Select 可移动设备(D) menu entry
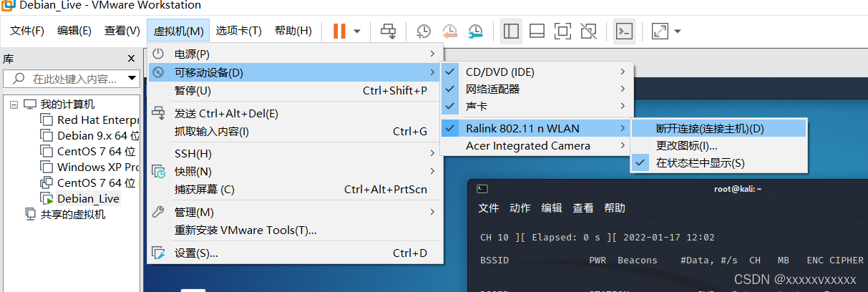Viewport: 868px width, 292px height. tap(295, 72)
